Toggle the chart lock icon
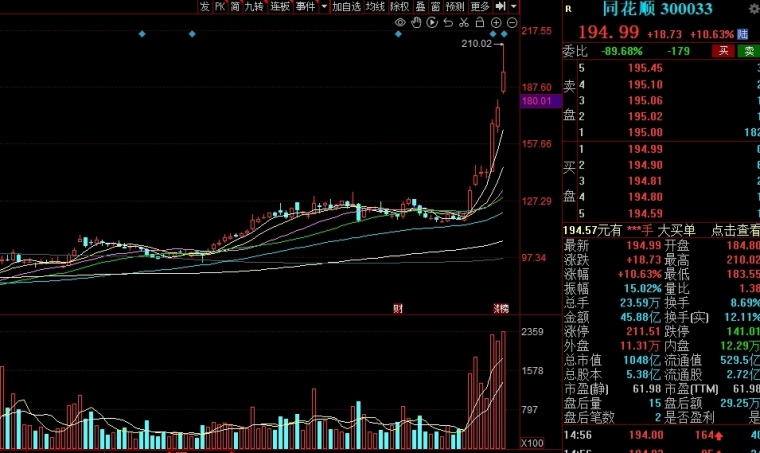Screen dimensions: 760x453 pyautogui.click(x=480, y=22)
